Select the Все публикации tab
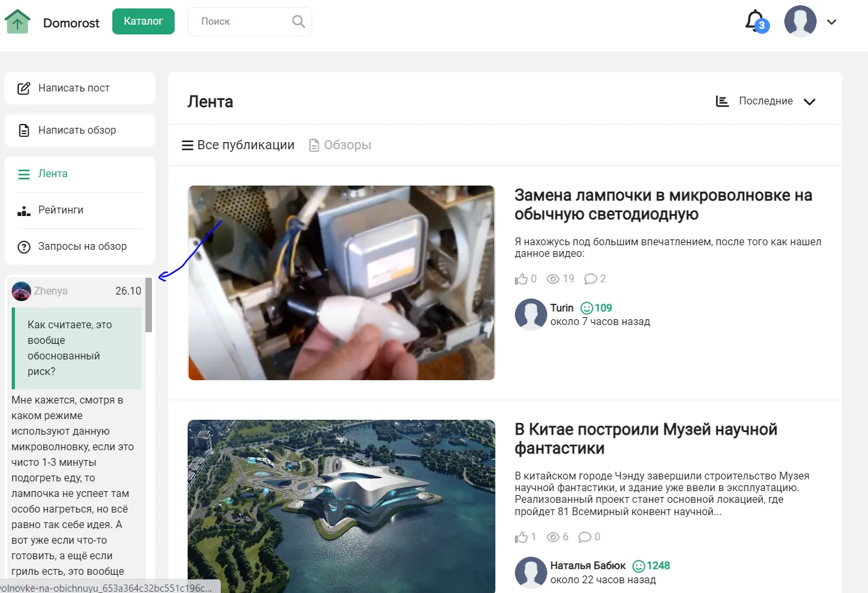868x593 pixels. coord(238,145)
